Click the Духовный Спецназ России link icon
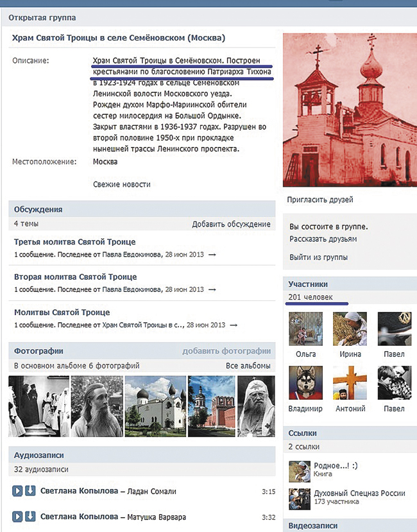This screenshot has width=417, height=532. pos(300,499)
